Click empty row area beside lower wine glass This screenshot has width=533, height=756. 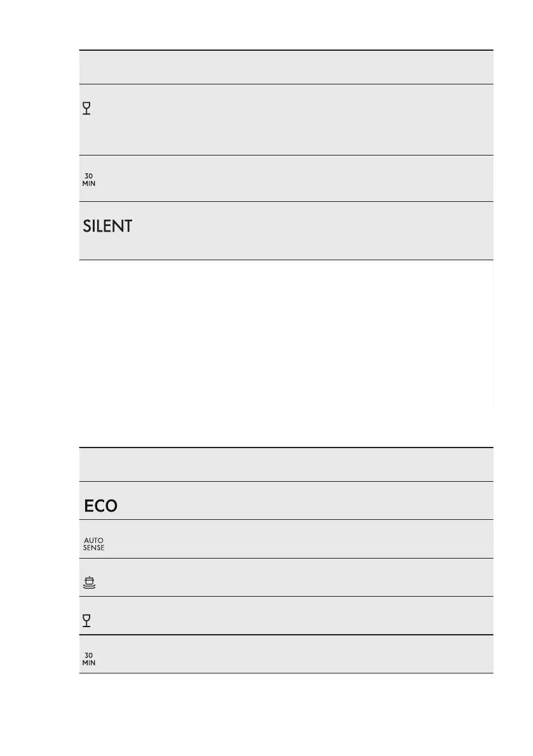coord(305,616)
